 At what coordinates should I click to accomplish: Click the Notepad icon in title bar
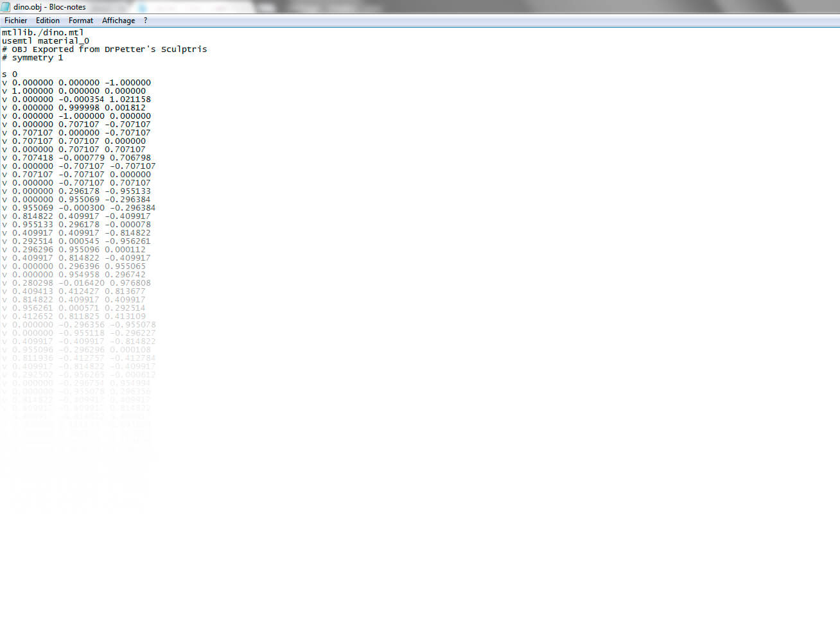(6, 6)
